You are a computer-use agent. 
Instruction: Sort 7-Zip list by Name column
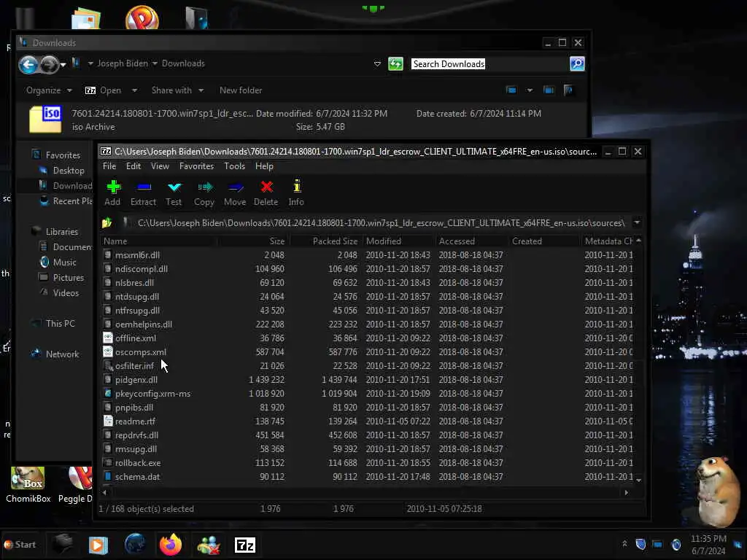click(158, 241)
